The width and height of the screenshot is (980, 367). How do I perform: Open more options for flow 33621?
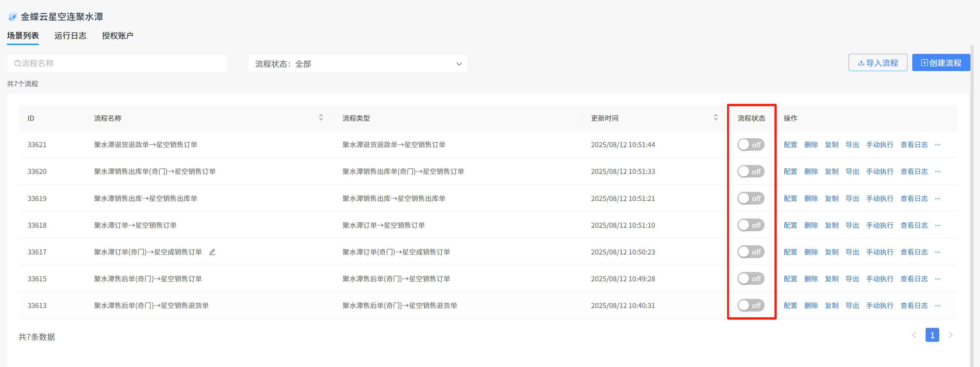click(938, 145)
